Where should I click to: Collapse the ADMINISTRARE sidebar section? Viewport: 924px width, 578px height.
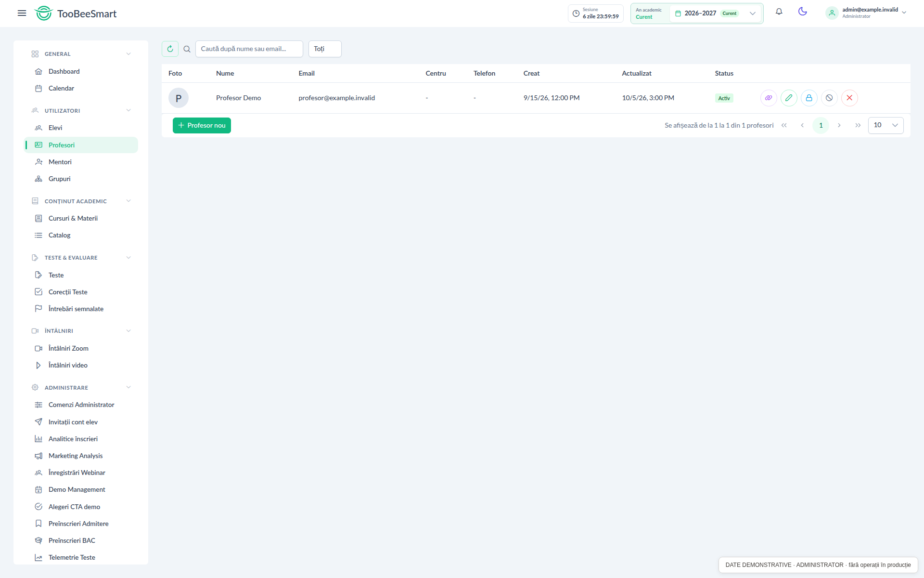pos(81,388)
